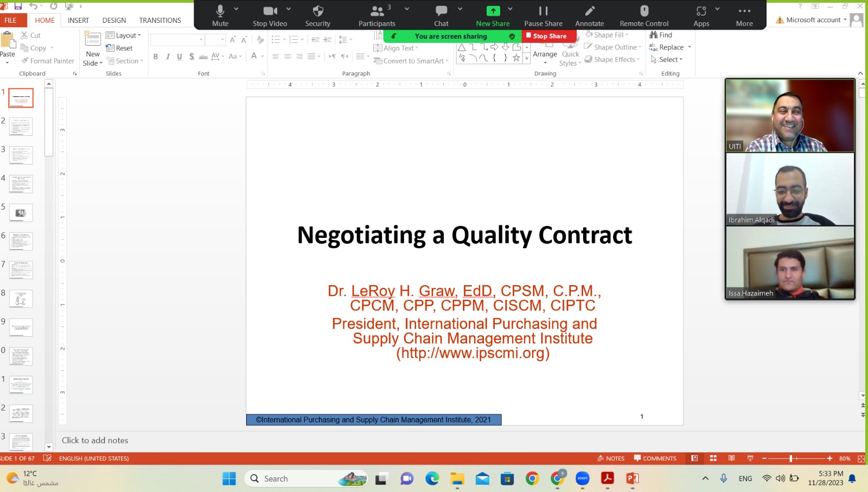Click the Windows taskbar Search box
Screen dimensions: 868x492
[x=305, y=478]
